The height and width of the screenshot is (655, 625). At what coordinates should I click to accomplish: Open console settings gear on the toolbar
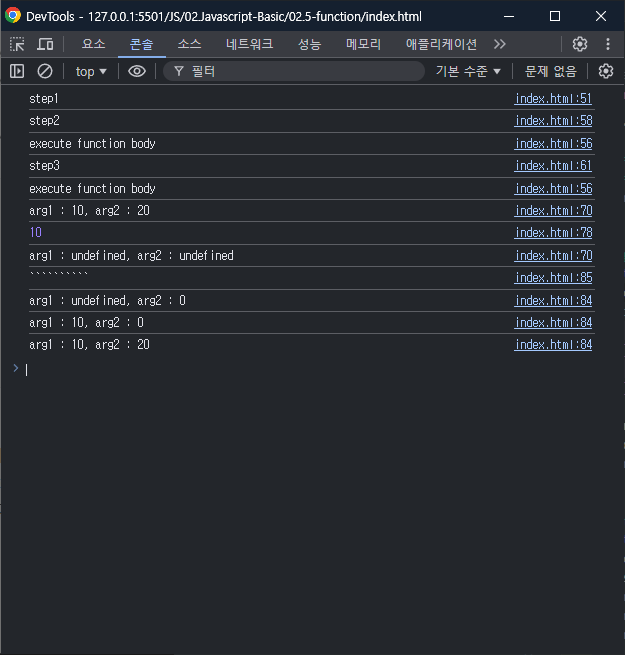click(606, 71)
